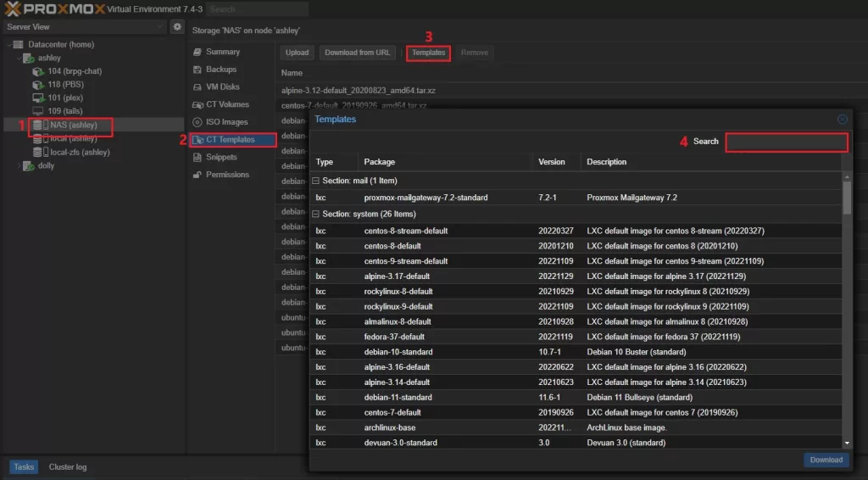Click container icon for 118 (PBS)
This screenshot has height=480, width=868.
(37, 84)
